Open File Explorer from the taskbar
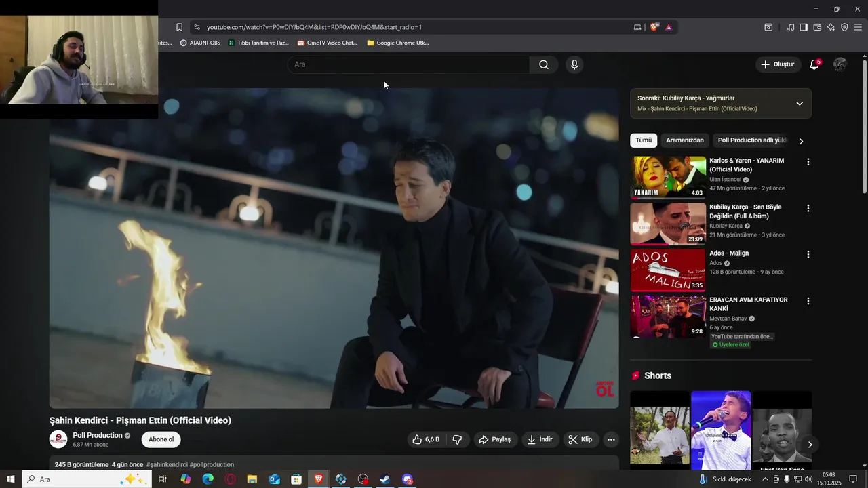Image resolution: width=868 pixels, height=488 pixels. pyautogui.click(x=252, y=479)
